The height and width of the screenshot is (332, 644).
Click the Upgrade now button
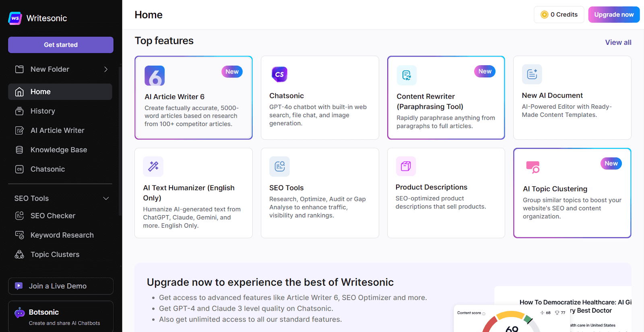pyautogui.click(x=614, y=15)
